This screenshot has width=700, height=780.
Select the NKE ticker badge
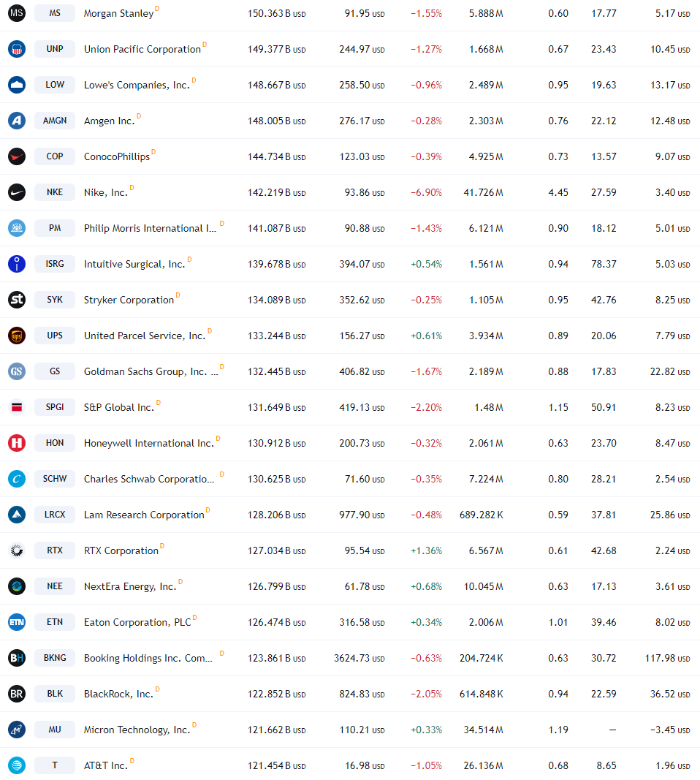(x=55, y=192)
